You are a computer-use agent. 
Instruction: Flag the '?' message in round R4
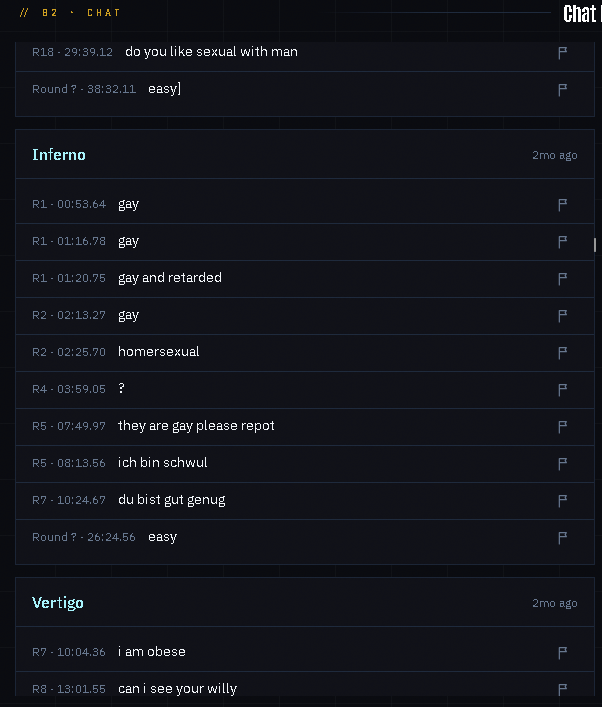[x=562, y=390]
